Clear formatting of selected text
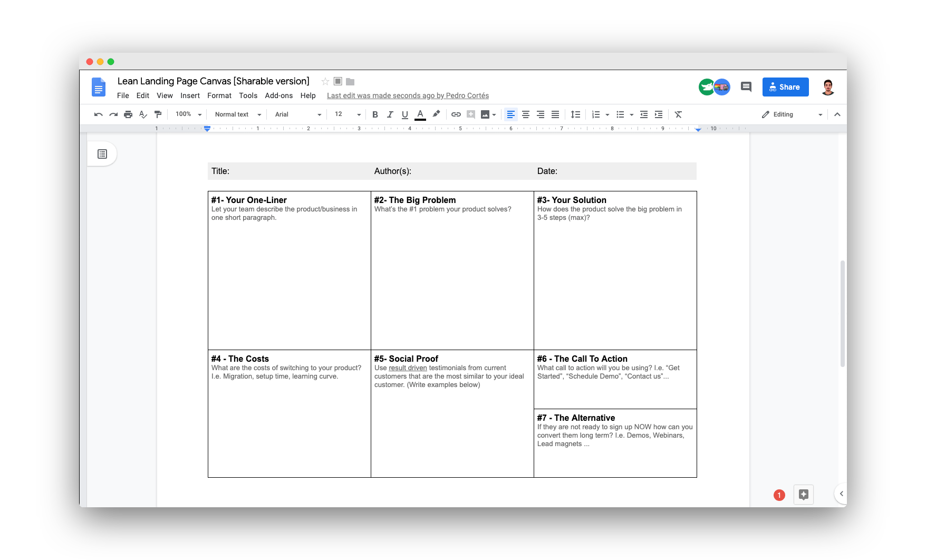This screenshot has width=926, height=560. coord(678,114)
